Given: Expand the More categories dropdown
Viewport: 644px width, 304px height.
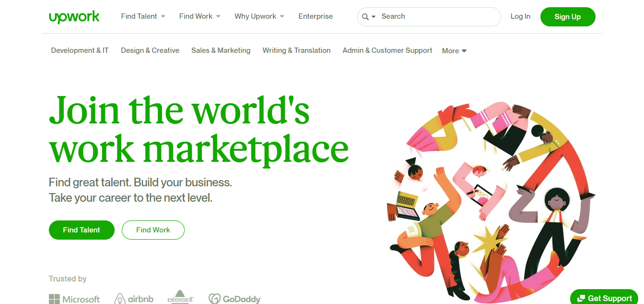Looking at the screenshot, I should 454,50.
